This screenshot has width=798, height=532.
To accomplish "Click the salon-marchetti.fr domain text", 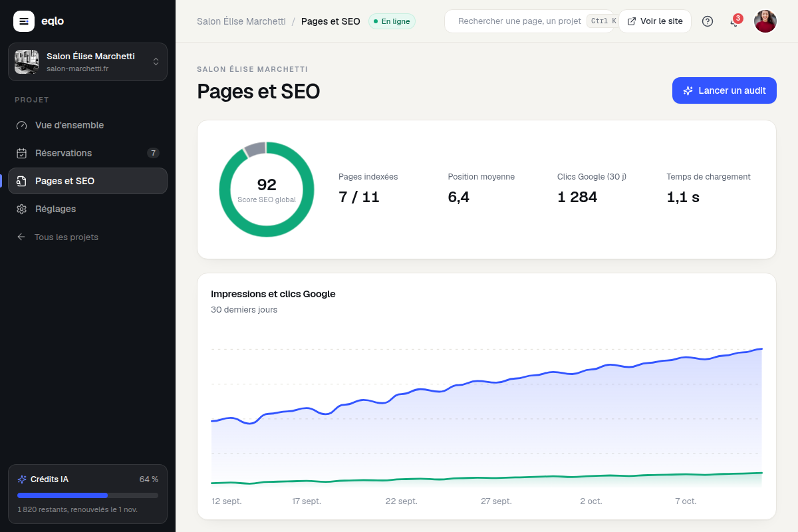I will [x=77, y=68].
